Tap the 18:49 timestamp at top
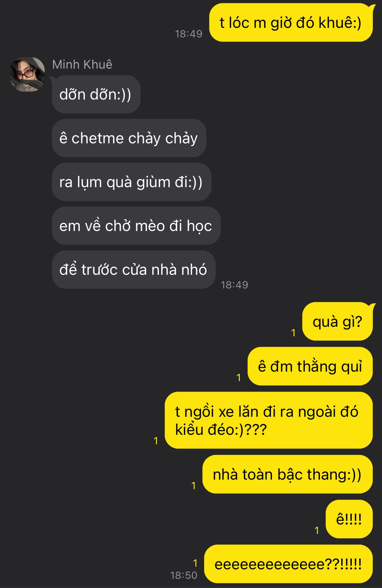Viewport: 382px width, 588px height. [189, 34]
